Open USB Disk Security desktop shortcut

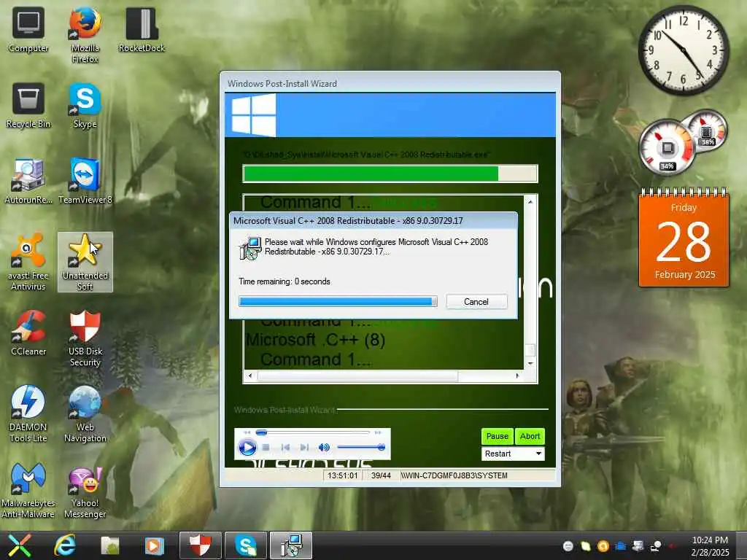(85, 338)
